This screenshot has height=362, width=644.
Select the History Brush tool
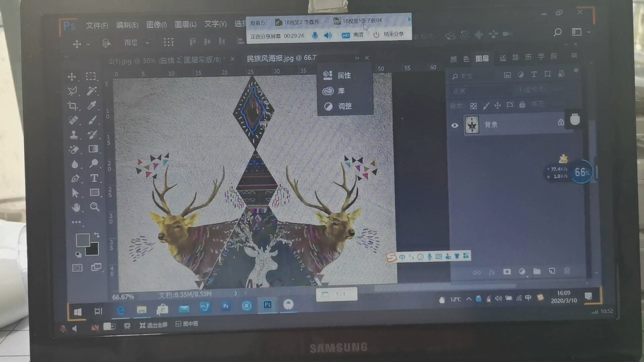pyautogui.click(x=93, y=135)
